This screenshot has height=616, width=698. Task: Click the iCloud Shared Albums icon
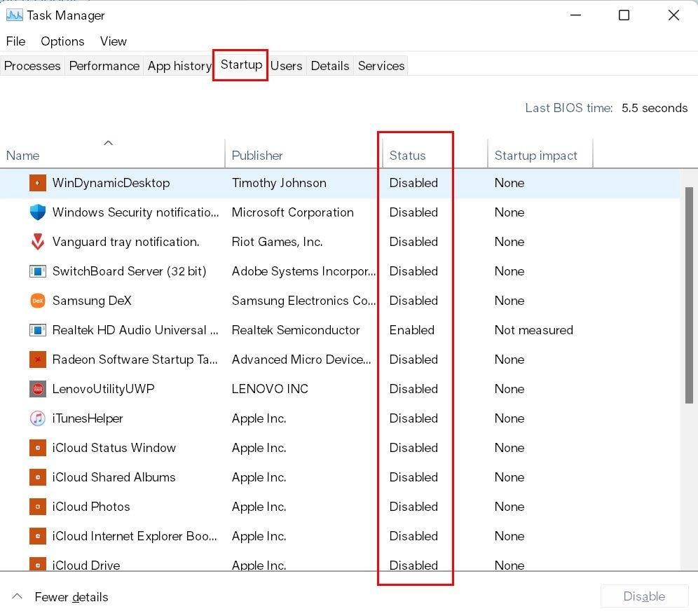[38, 477]
